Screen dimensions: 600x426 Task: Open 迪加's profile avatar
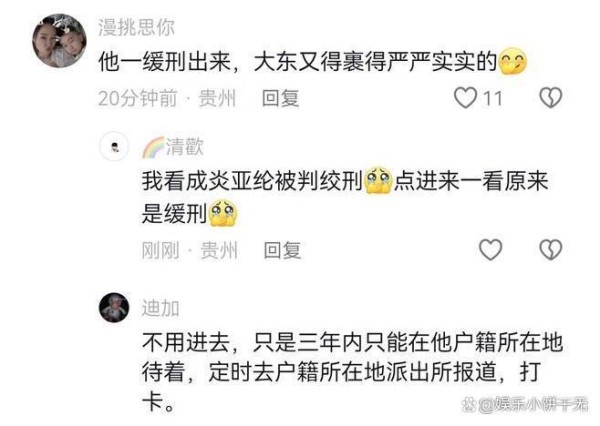pyautogui.click(x=114, y=307)
